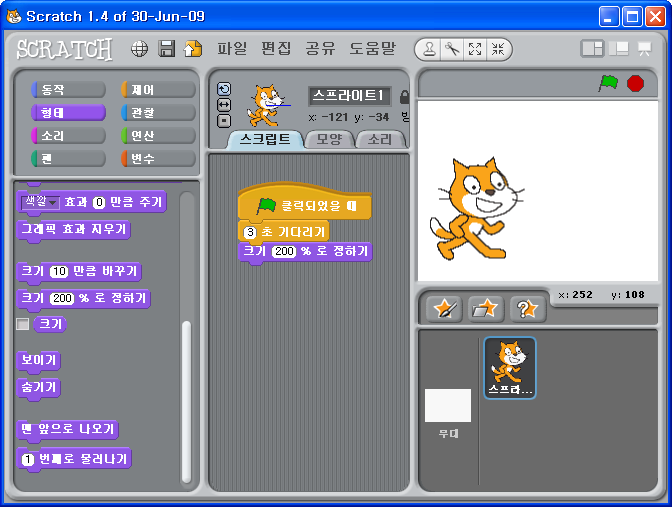
Task: Click the 0 value in color effect block
Action: 99,202
